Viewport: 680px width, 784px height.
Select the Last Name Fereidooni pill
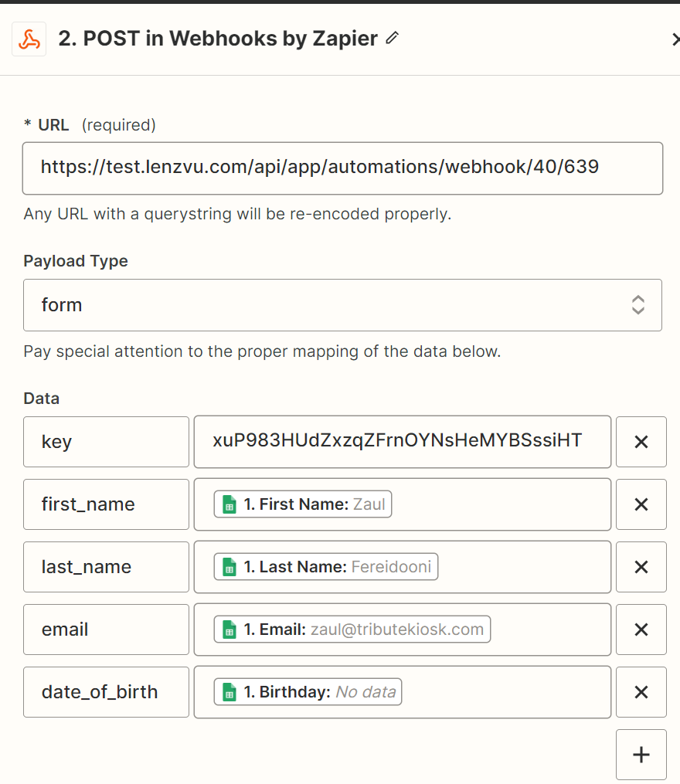326,567
